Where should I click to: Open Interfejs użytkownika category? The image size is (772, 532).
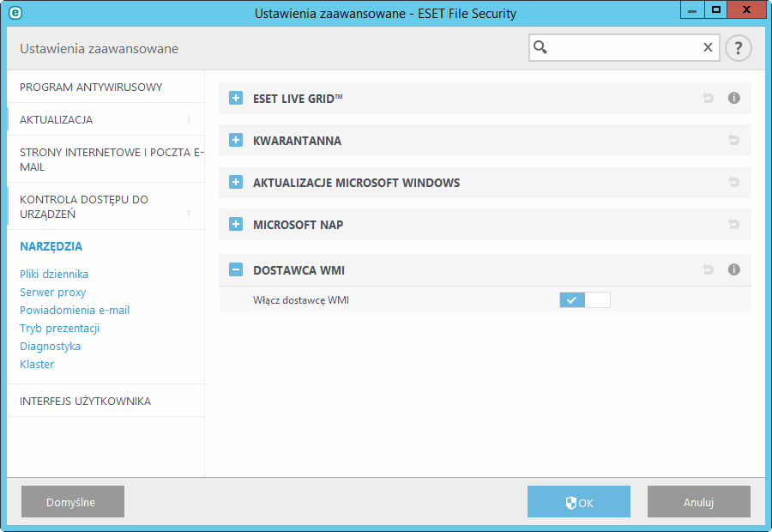[x=106, y=401]
